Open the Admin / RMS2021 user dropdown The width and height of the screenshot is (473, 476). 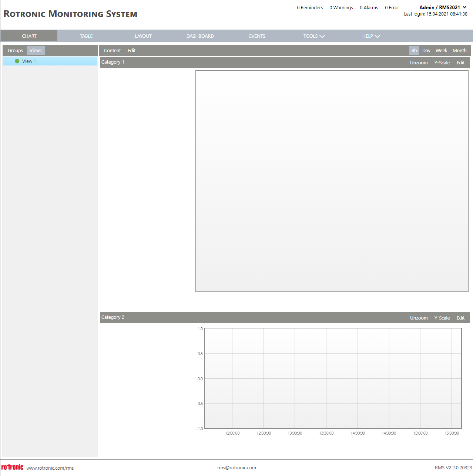pyautogui.click(x=443, y=7)
